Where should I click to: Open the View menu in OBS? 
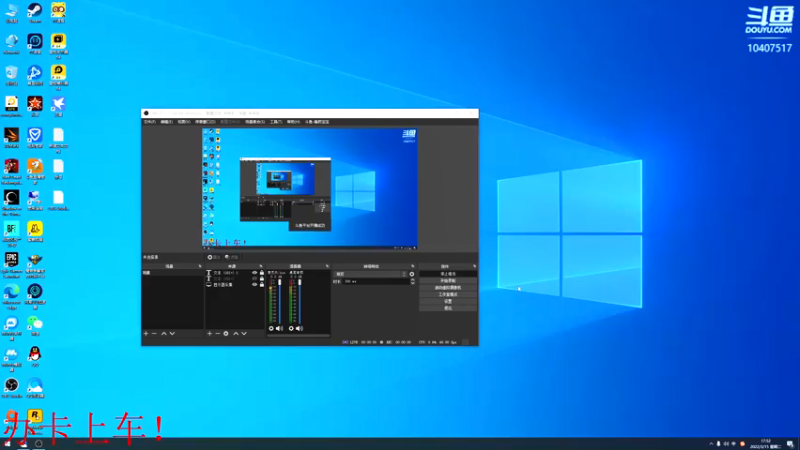click(x=184, y=122)
